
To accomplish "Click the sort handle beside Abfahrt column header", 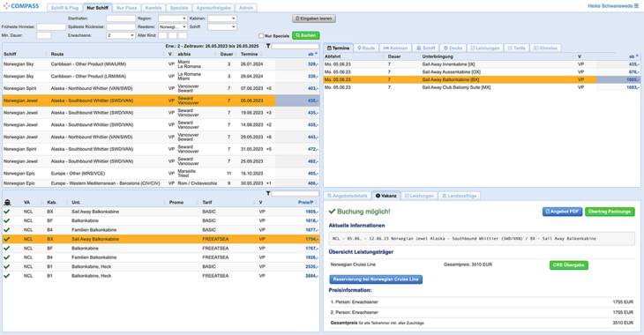I will (383, 56).
